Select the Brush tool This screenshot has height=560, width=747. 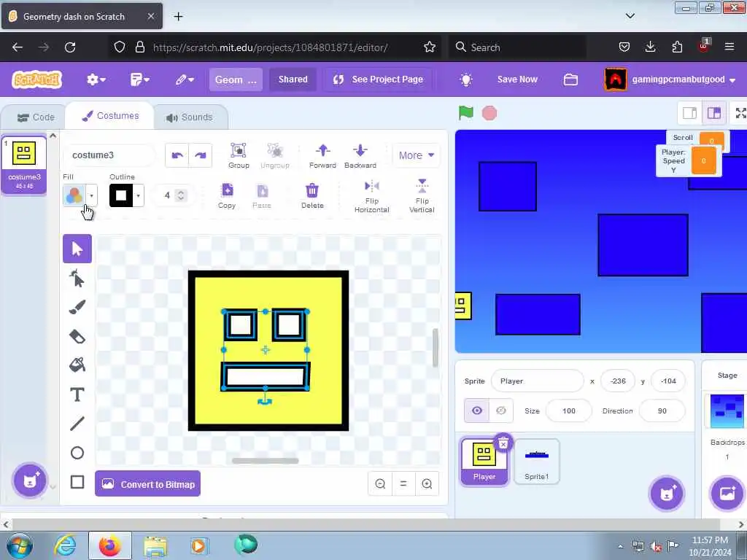pyautogui.click(x=77, y=308)
